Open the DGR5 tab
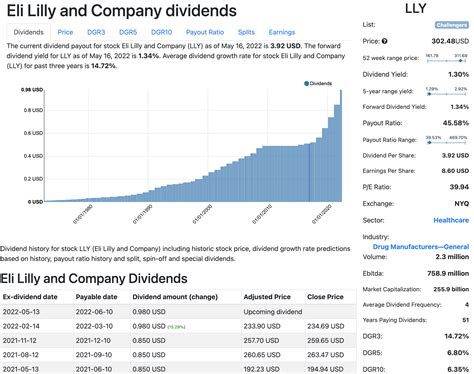The width and height of the screenshot is (474, 374). (x=128, y=32)
